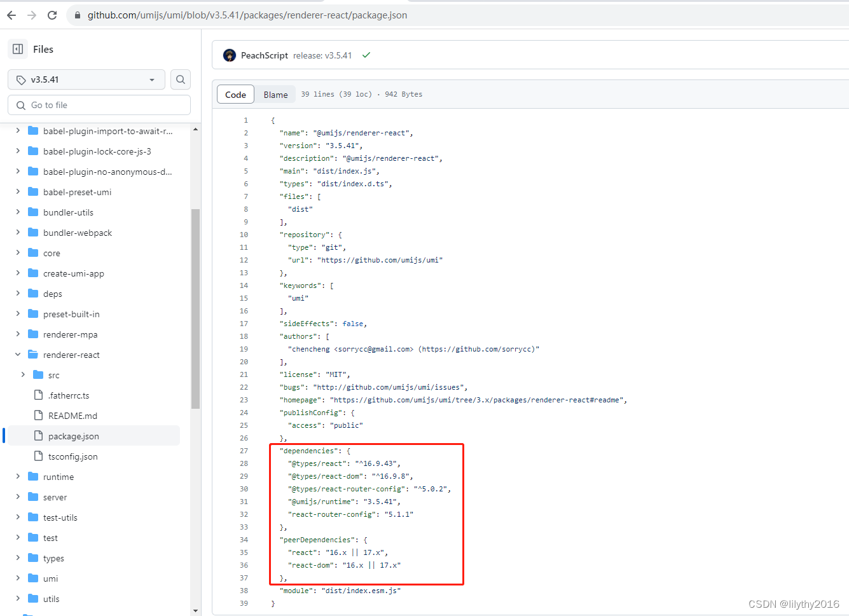
Task: Expand the bundler-webpack folder chevron
Action: tap(18, 233)
